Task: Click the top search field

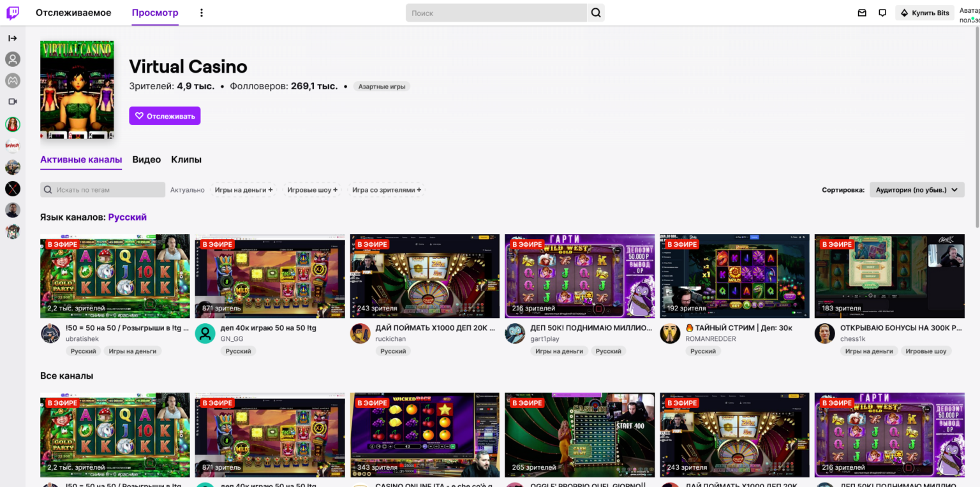Action: click(496, 13)
